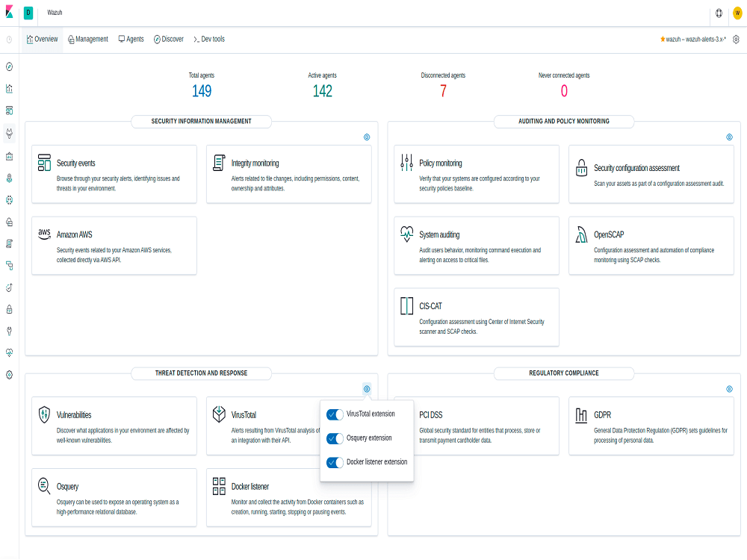Open SIEM lock icon in sidebar
The height and width of the screenshot is (560, 747).
click(9, 310)
